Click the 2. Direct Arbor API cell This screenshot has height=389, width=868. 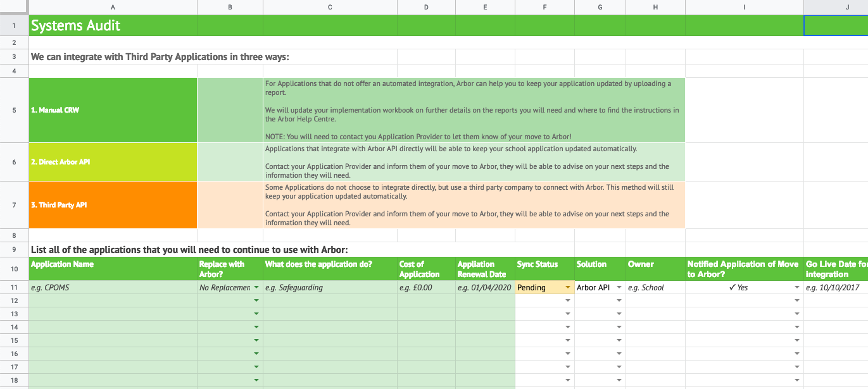point(113,162)
